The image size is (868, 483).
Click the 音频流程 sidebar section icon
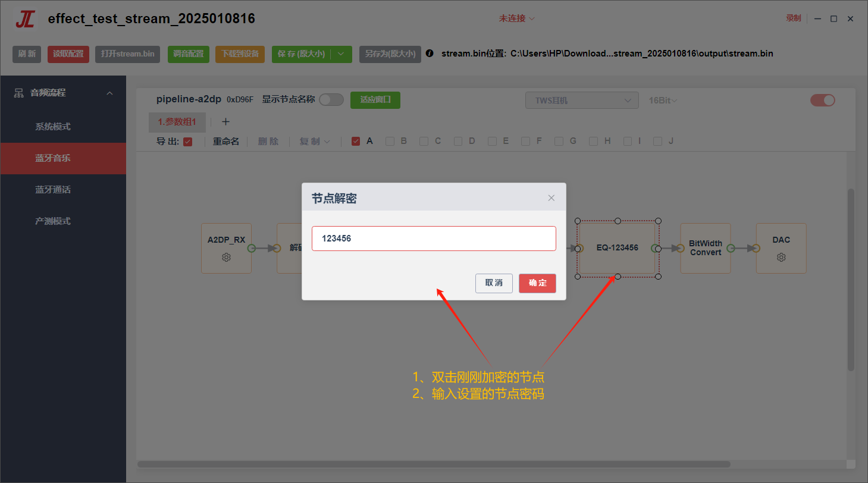tap(18, 93)
